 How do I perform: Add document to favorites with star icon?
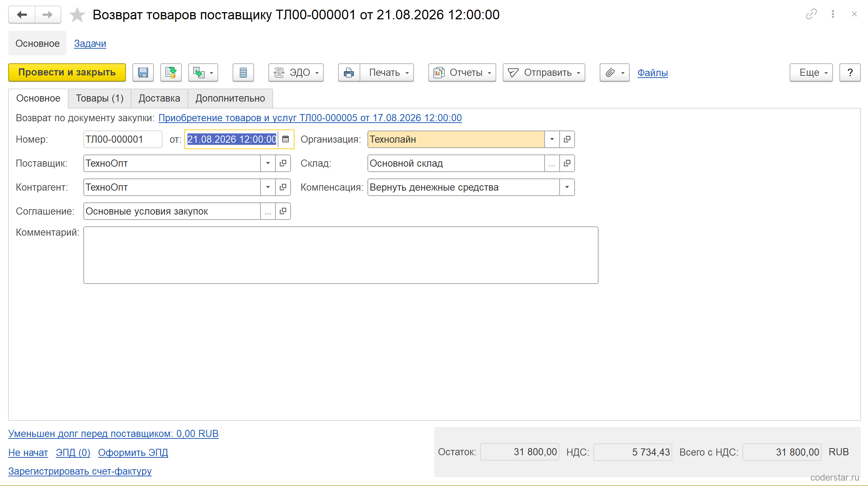[x=77, y=15]
